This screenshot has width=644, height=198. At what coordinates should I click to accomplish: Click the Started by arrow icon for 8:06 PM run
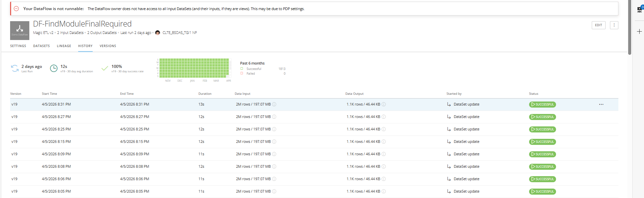tap(449, 179)
